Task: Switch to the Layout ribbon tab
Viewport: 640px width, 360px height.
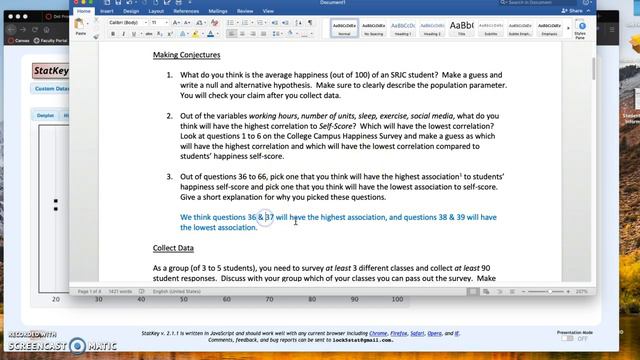Action: (156, 11)
